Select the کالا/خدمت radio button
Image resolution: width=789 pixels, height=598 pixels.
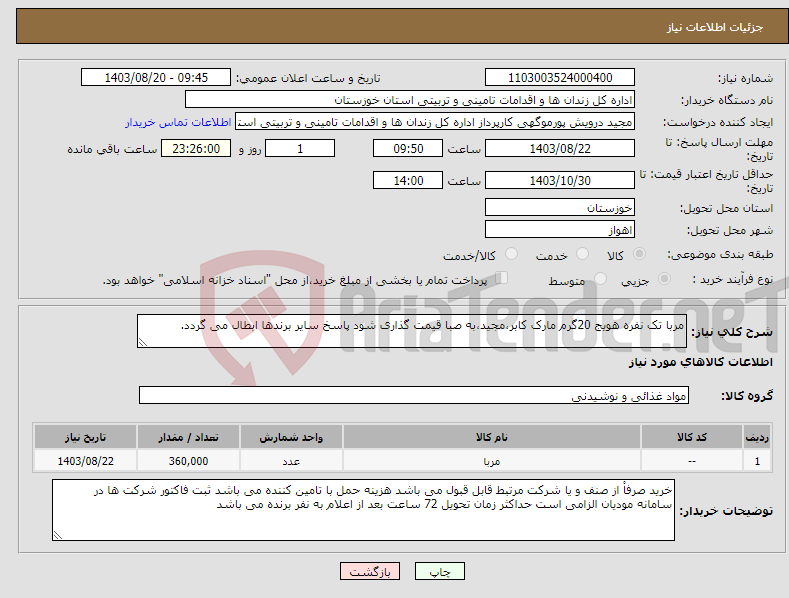pyautogui.click(x=511, y=254)
